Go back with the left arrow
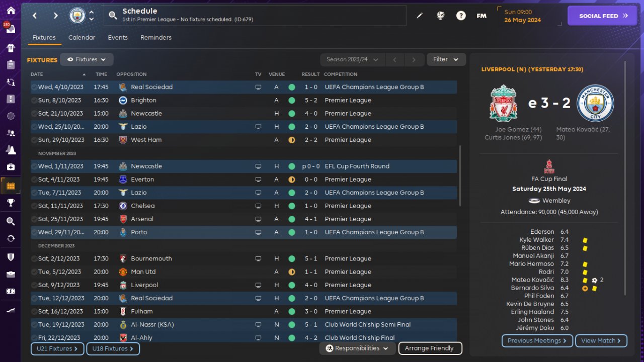 coord(35,16)
